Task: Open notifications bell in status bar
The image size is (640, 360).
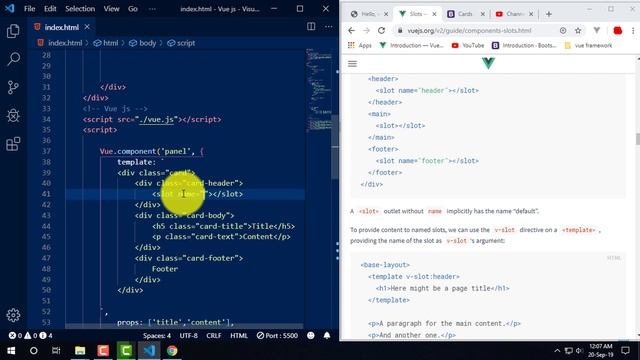Action: pos(327,336)
